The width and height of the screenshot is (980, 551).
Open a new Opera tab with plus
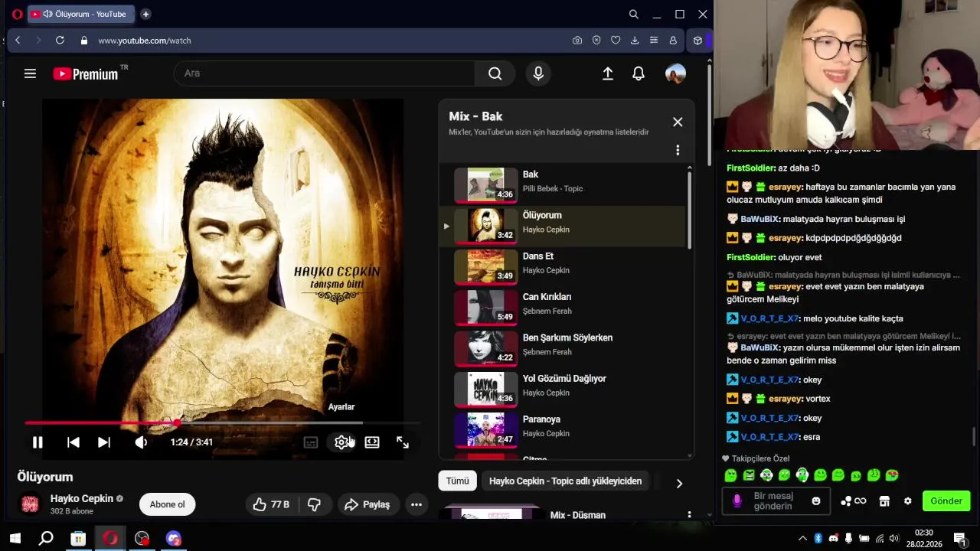145,14
